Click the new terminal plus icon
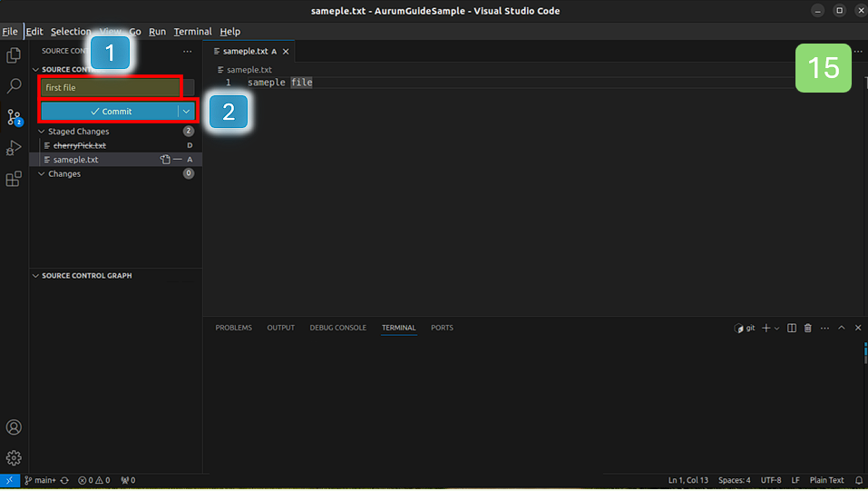The height and width of the screenshot is (491, 868). pyautogui.click(x=766, y=328)
